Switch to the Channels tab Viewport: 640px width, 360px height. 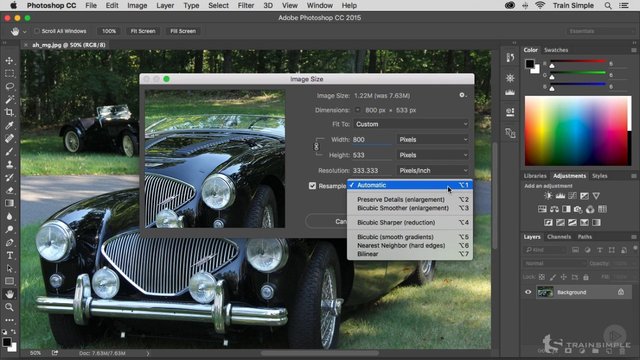559,237
